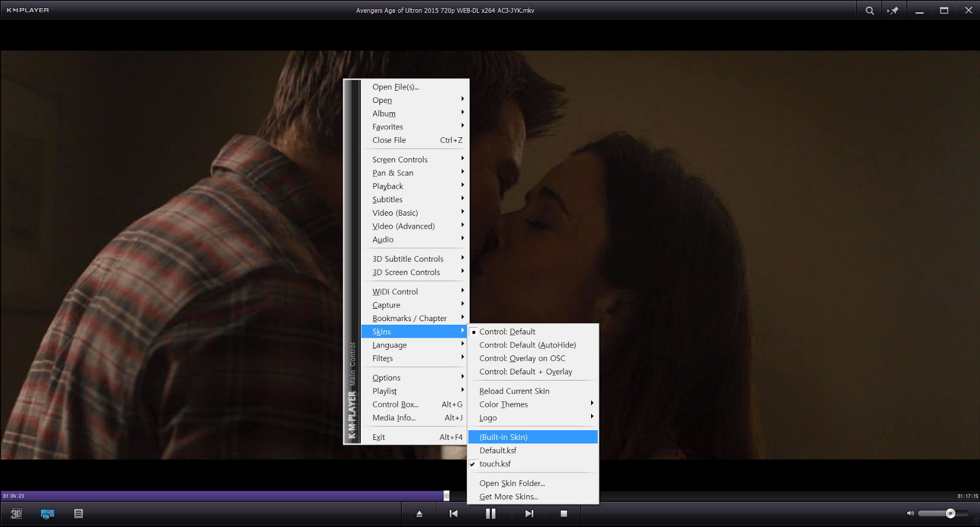The width and height of the screenshot is (980, 527).
Task: Open the control box monitor icon
Action: coord(48,514)
